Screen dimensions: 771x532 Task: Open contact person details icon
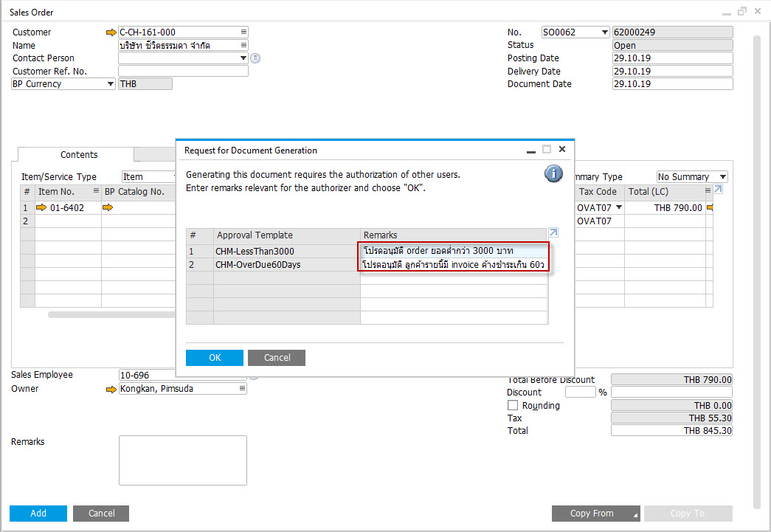(x=255, y=58)
